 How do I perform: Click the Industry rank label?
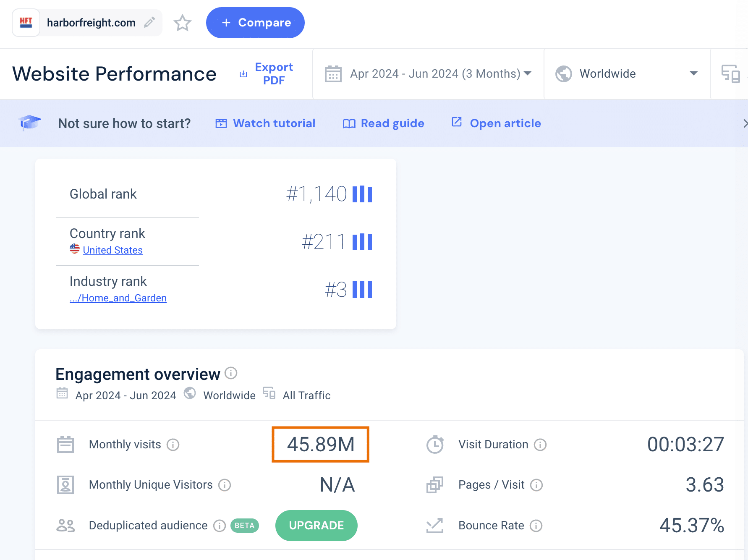tap(108, 281)
